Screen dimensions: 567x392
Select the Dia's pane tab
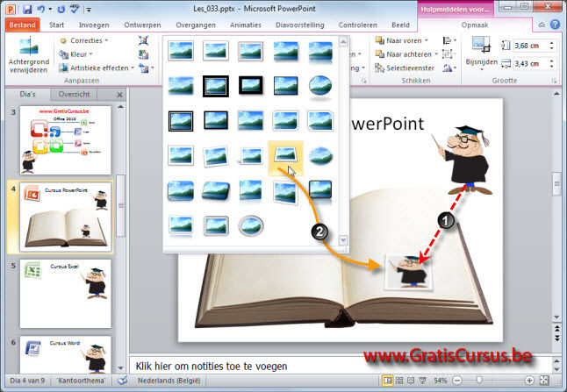(x=28, y=95)
